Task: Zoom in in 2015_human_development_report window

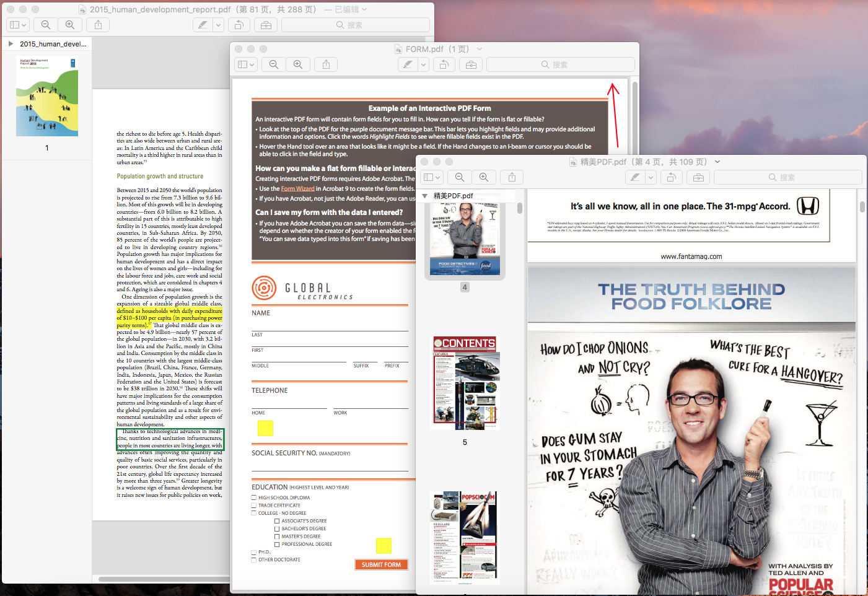Action: (70, 25)
